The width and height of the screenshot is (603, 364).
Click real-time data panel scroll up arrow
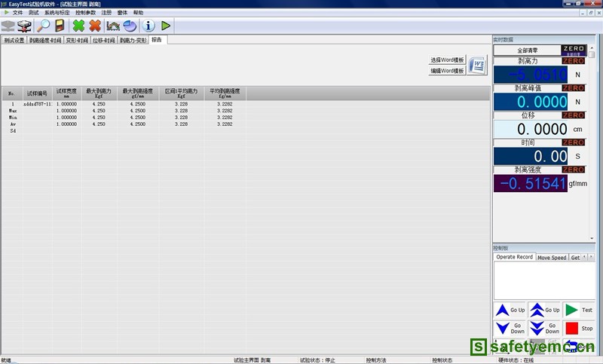592,48
